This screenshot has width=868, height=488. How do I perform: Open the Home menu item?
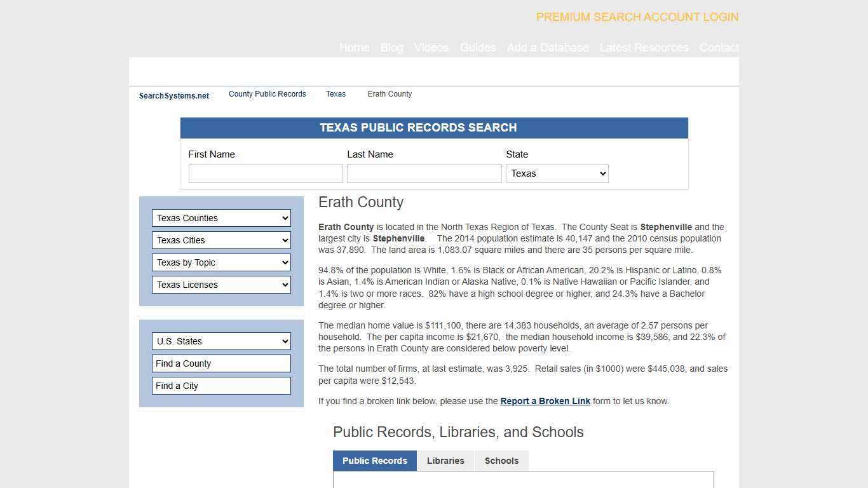[355, 48]
